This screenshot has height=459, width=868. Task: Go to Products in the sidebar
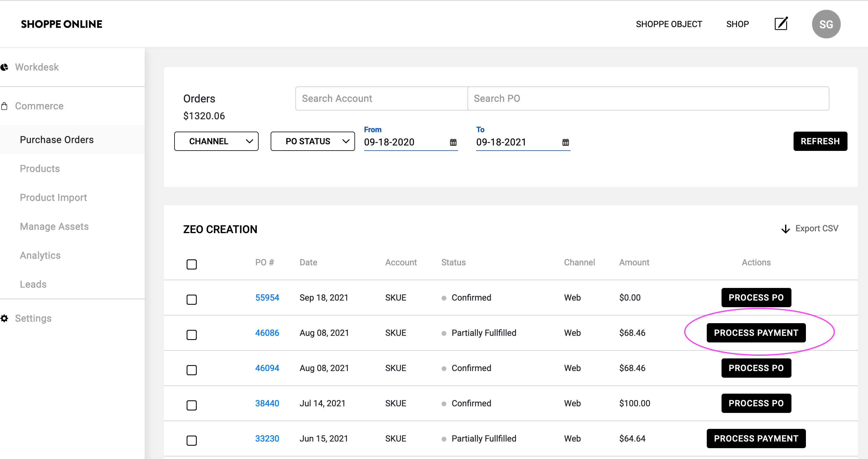[40, 168]
